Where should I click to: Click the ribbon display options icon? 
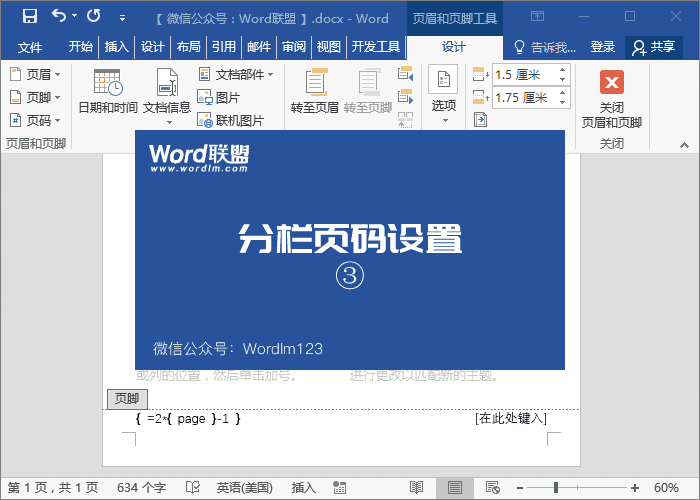click(537, 17)
